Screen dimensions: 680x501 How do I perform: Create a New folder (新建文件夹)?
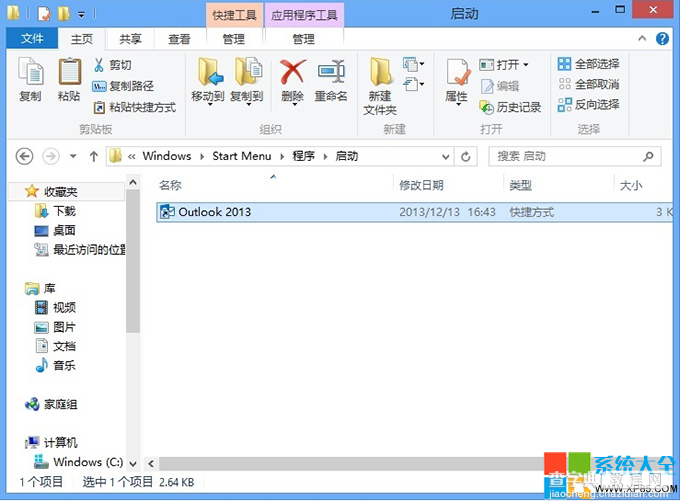380,87
